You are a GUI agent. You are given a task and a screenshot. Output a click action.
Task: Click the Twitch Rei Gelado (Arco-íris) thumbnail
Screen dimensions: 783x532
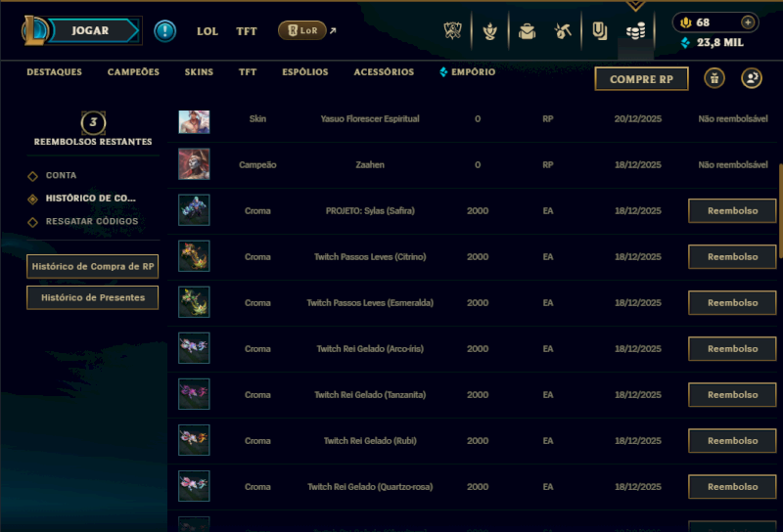click(x=194, y=348)
